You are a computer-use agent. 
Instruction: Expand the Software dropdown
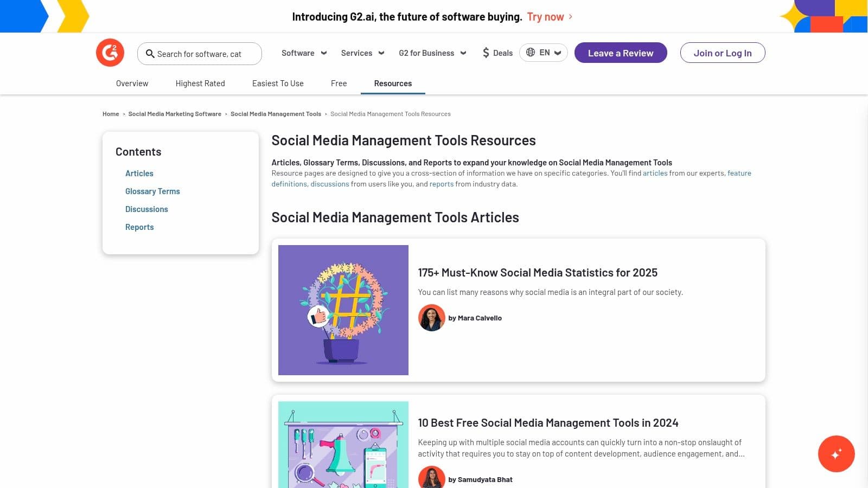[303, 53]
